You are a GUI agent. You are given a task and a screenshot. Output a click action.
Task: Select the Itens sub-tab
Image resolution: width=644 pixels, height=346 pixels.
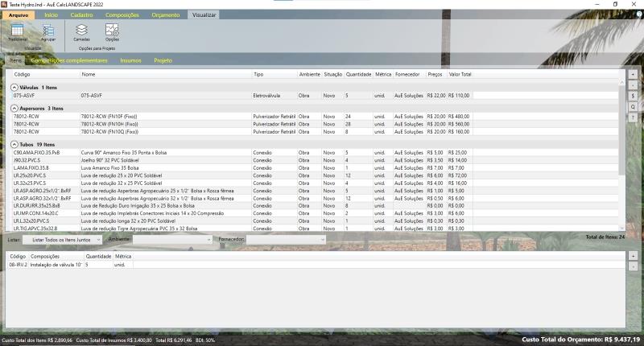pyautogui.click(x=15, y=60)
